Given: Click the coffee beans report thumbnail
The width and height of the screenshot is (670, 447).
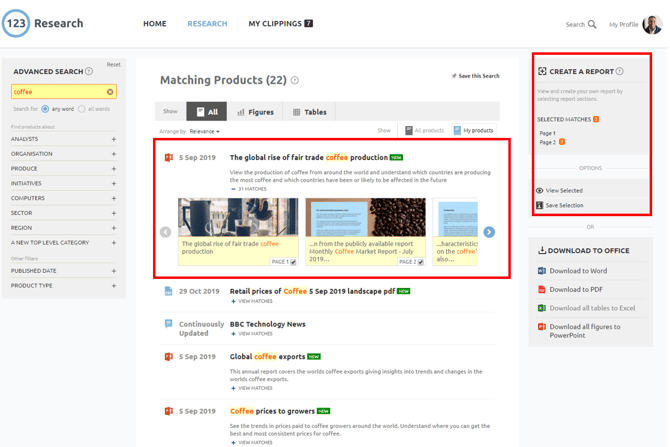Looking at the screenshot, I should pyautogui.click(x=365, y=217).
